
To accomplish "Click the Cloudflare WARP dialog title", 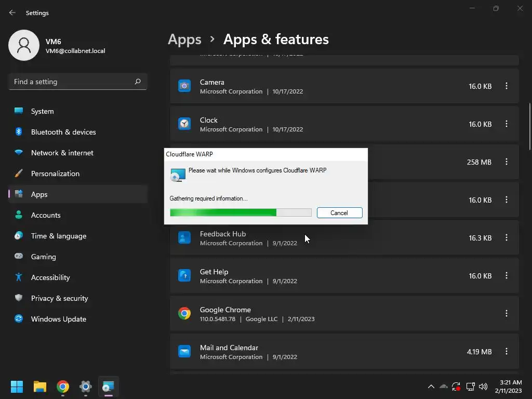I will tap(189, 154).
